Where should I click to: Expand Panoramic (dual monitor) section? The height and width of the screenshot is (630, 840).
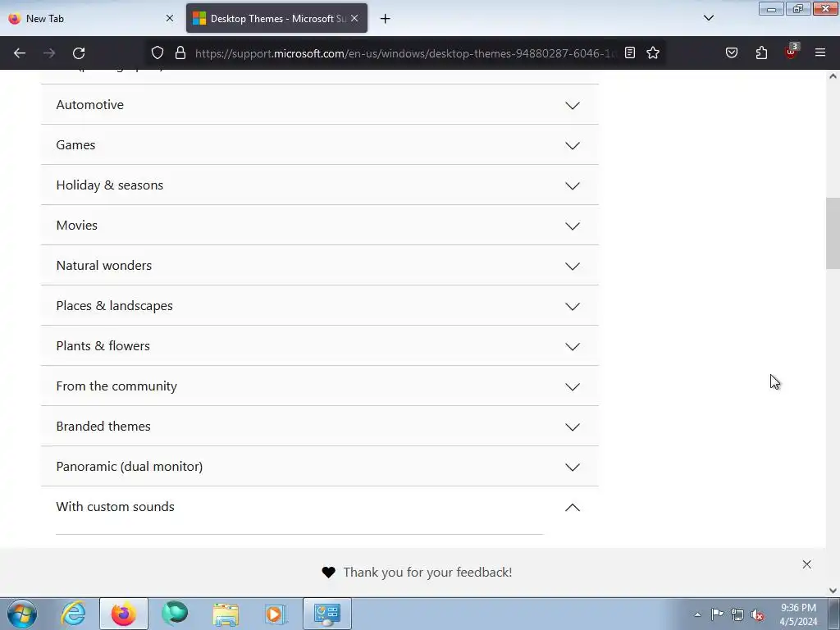(x=320, y=466)
